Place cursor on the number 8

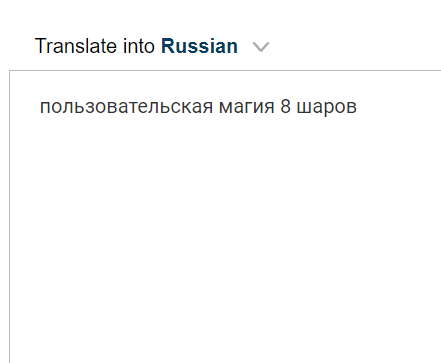[x=285, y=106]
